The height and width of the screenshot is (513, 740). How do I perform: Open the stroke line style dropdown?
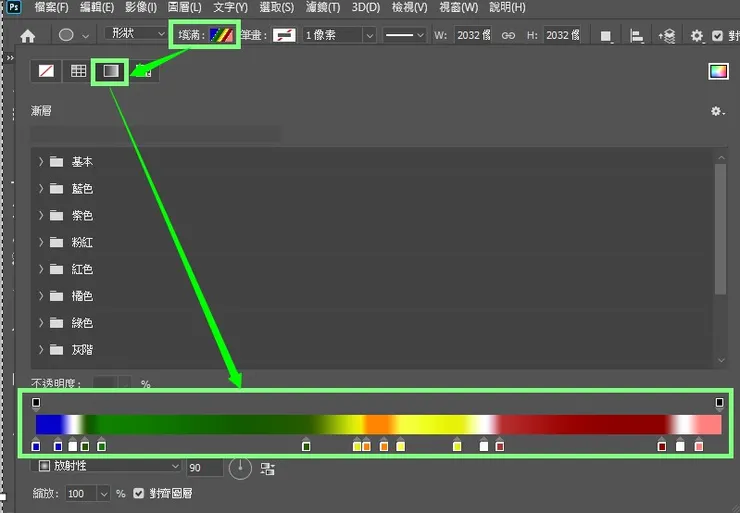pyautogui.click(x=404, y=35)
